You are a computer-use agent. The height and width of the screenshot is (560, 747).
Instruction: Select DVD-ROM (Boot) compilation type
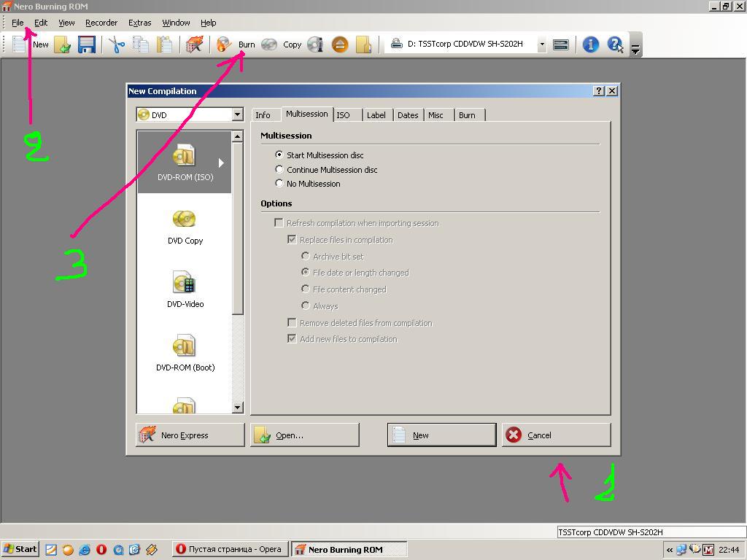pyautogui.click(x=185, y=354)
